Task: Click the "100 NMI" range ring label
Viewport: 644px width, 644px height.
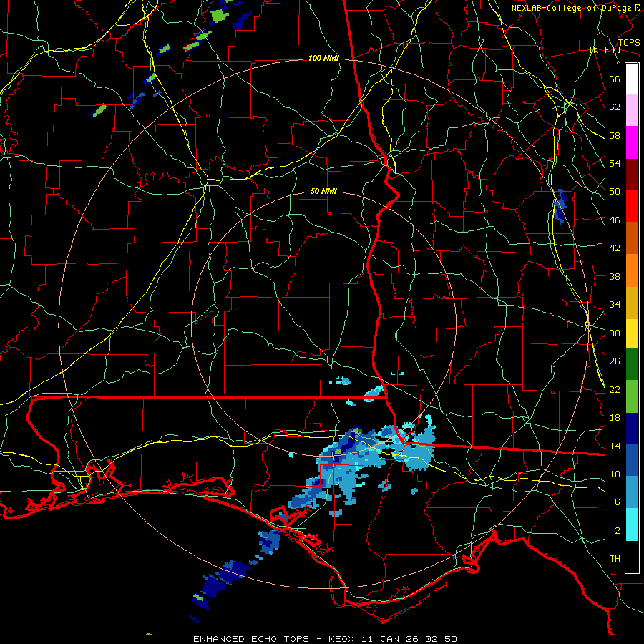Action: pyautogui.click(x=323, y=59)
